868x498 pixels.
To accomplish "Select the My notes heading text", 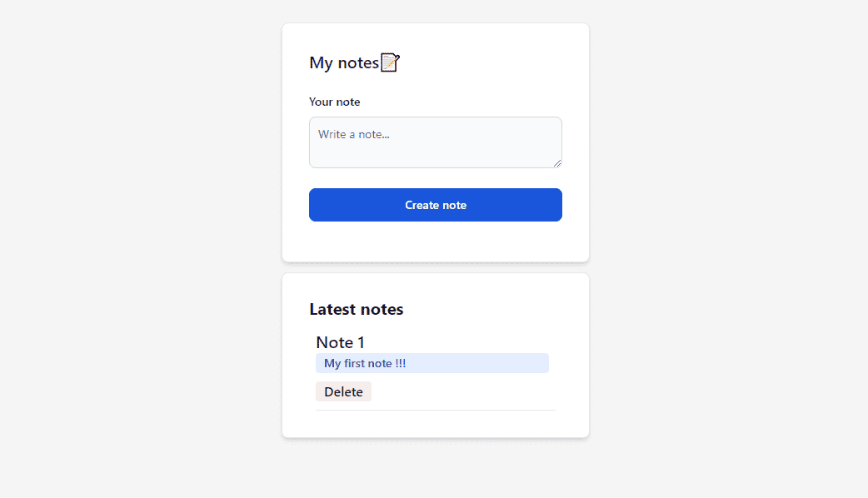I will click(344, 62).
